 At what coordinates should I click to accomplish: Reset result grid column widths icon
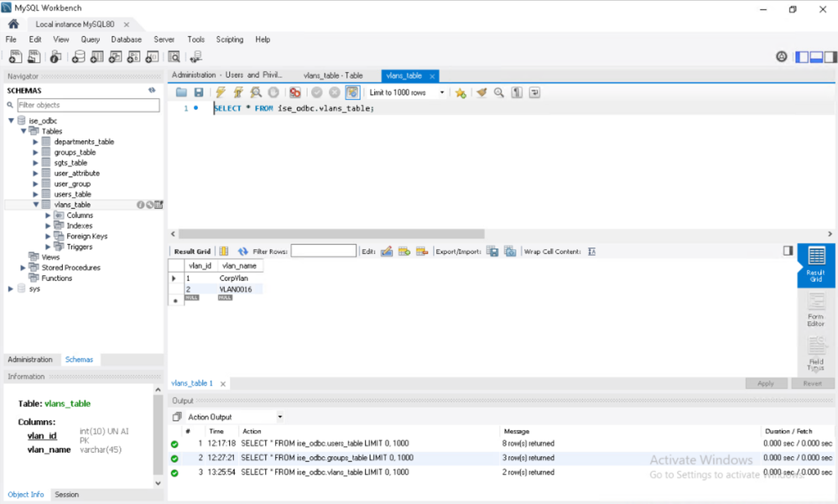tap(224, 252)
